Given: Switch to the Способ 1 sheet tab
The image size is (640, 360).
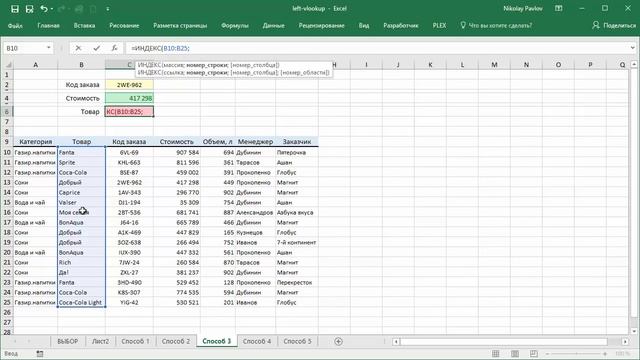Looking at the screenshot, I should tap(135, 341).
